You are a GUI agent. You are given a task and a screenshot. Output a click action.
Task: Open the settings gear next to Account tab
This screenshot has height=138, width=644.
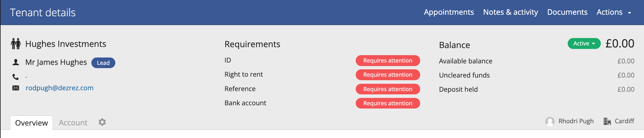(x=102, y=122)
